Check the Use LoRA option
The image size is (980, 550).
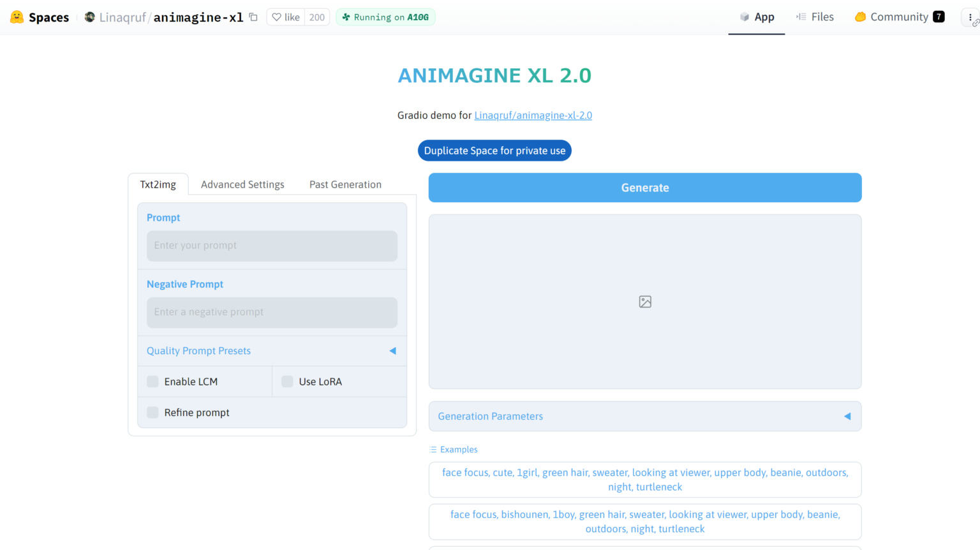287,381
